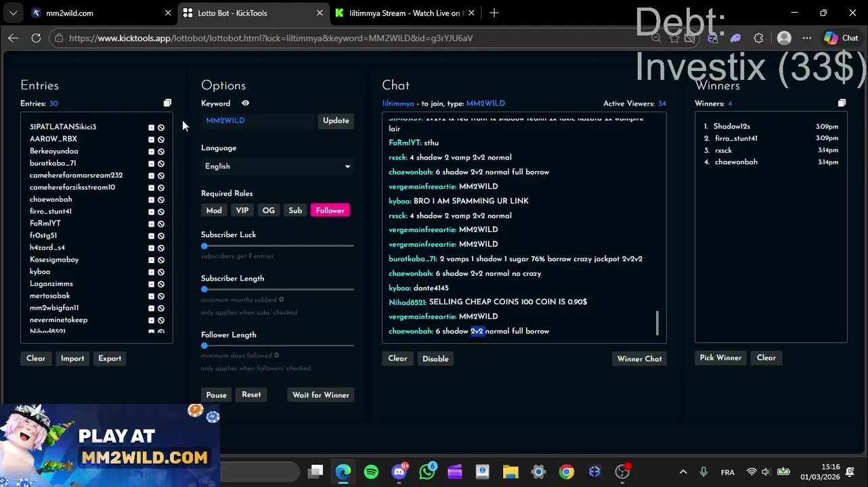Remove entry h4zard_s4 with minus icon
868x487 pixels.
(151, 248)
